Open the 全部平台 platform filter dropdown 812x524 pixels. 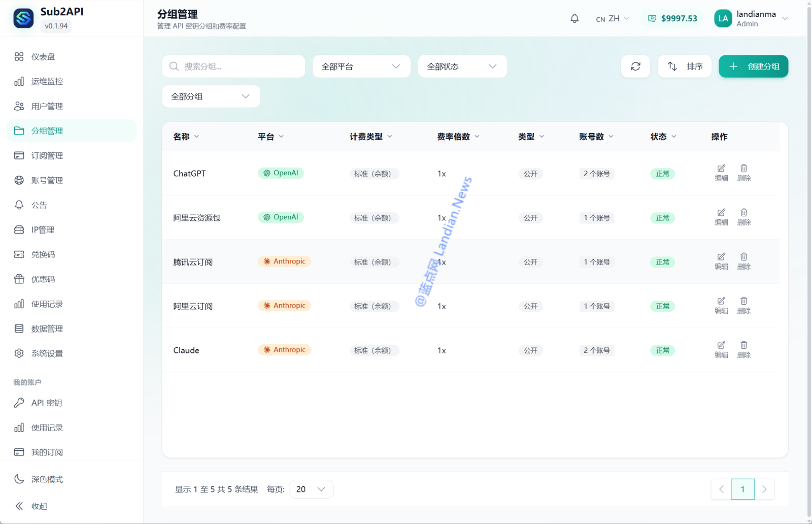point(361,67)
